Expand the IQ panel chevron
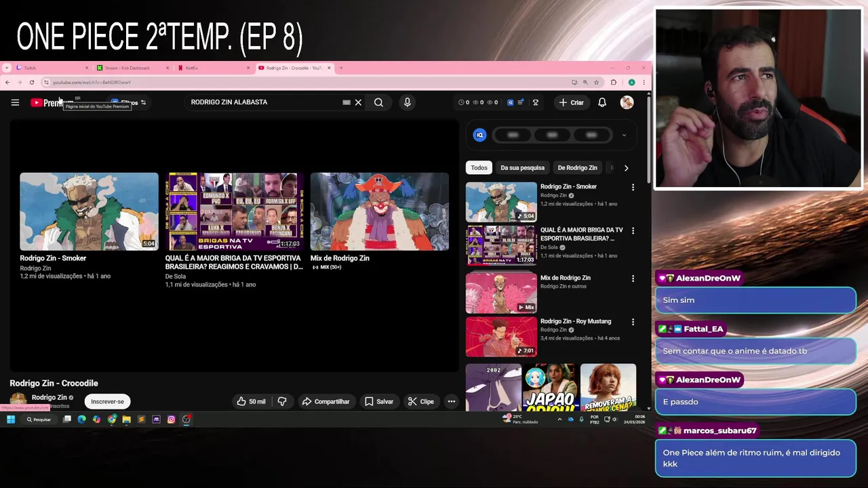Viewport: 868px width, 488px height. coord(624,135)
